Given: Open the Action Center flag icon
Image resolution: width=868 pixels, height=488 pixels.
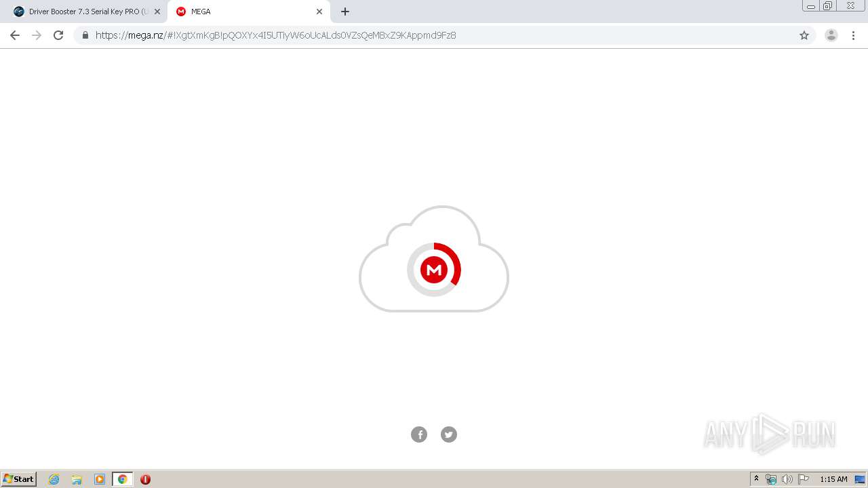Looking at the screenshot, I should point(804,479).
